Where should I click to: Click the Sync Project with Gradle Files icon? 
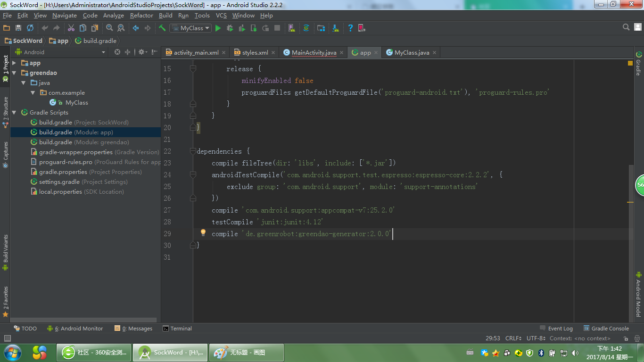click(306, 28)
